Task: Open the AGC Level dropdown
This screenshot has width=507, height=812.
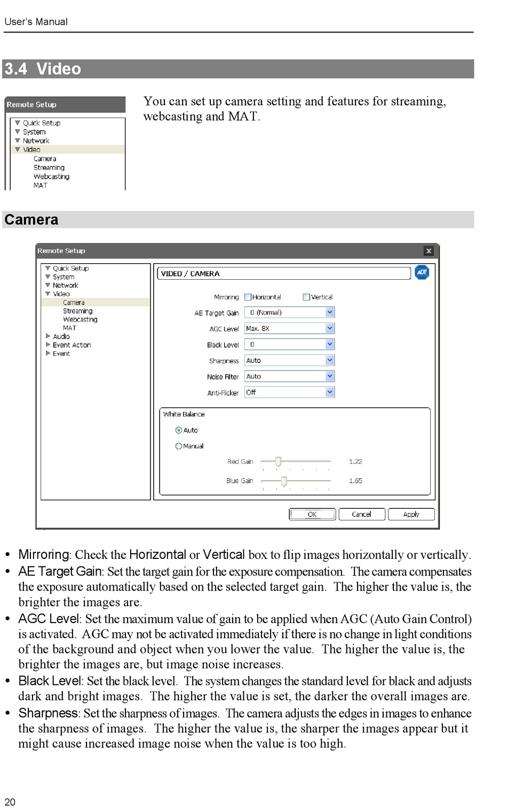Action: 330,328
